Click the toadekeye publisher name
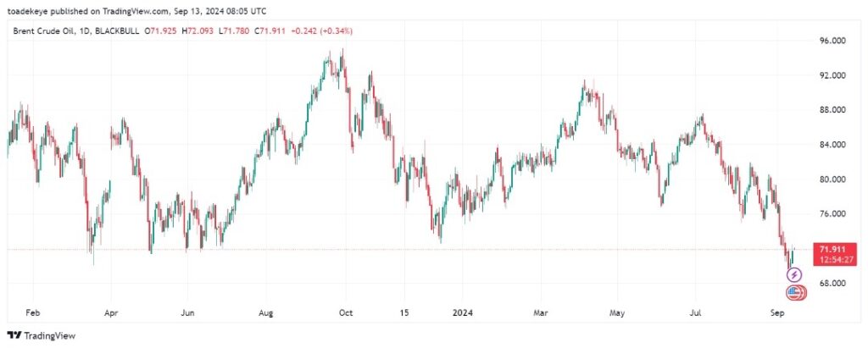Screen dimensions: 868x348 click(x=31, y=13)
